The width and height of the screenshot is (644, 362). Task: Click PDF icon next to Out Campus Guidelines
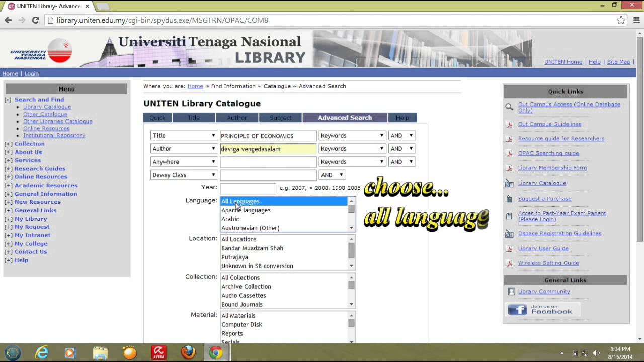click(x=509, y=124)
